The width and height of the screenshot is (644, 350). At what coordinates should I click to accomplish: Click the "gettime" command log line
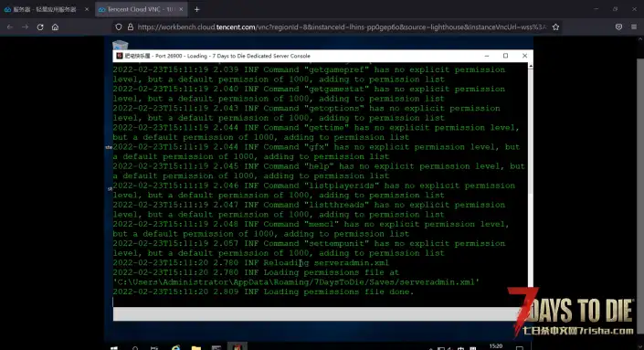click(x=316, y=133)
